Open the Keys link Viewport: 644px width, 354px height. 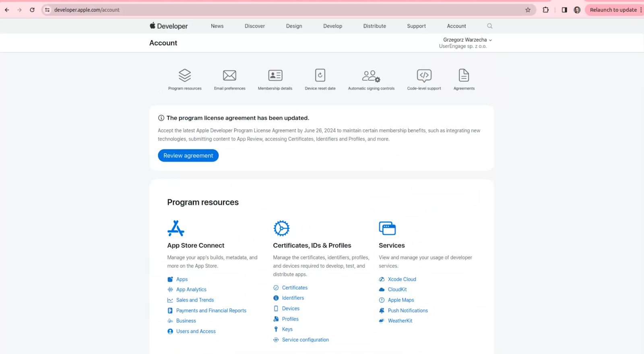[x=287, y=329]
